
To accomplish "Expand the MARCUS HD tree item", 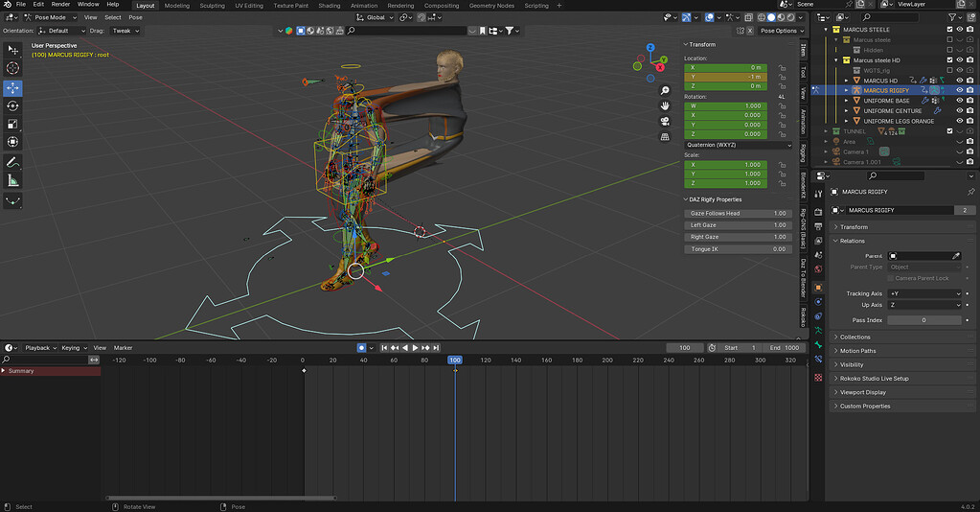I will [847, 81].
